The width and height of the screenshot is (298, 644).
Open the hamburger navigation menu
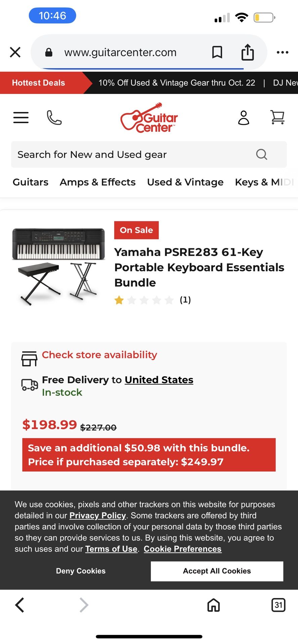pyautogui.click(x=20, y=117)
